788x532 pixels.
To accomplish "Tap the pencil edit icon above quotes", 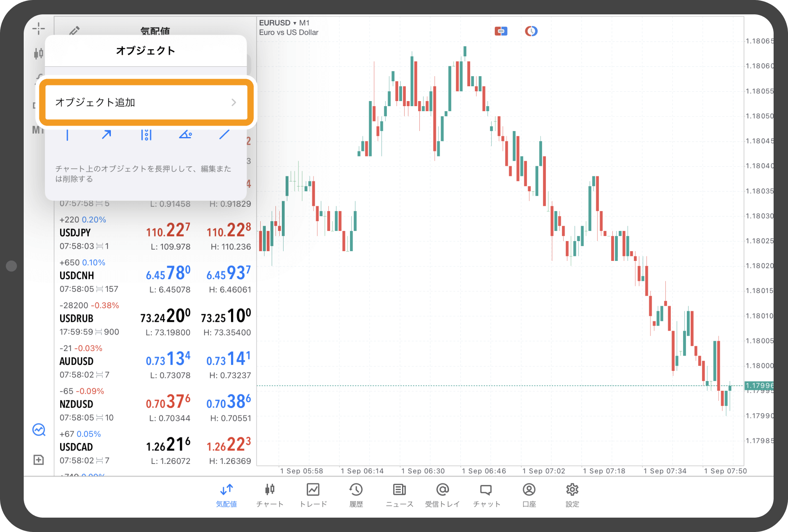I will [x=74, y=30].
